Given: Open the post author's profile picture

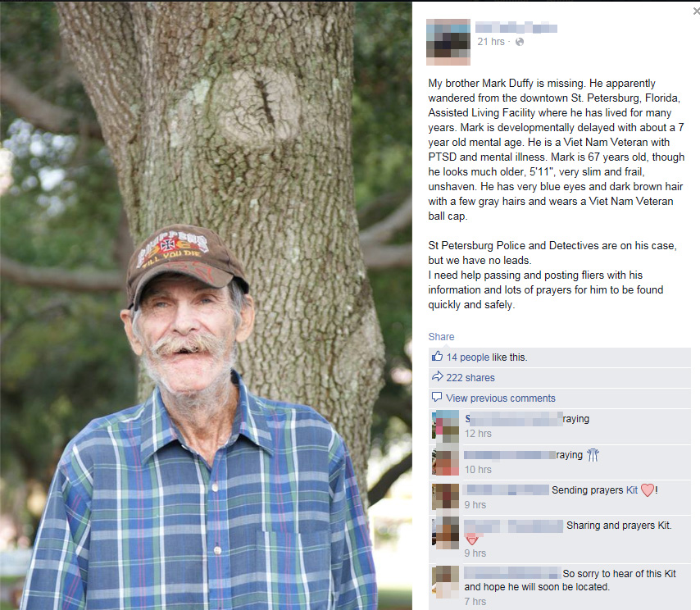Looking at the screenshot, I should coord(448,42).
